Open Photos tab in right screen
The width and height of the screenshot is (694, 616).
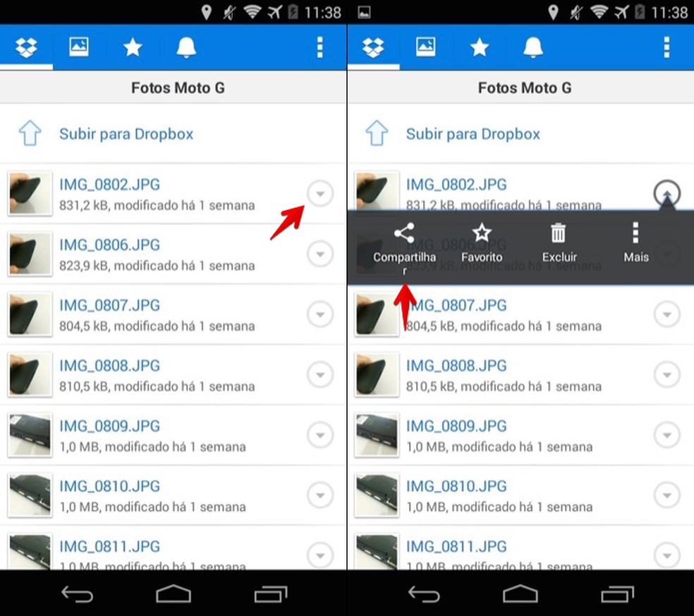pos(426,47)
